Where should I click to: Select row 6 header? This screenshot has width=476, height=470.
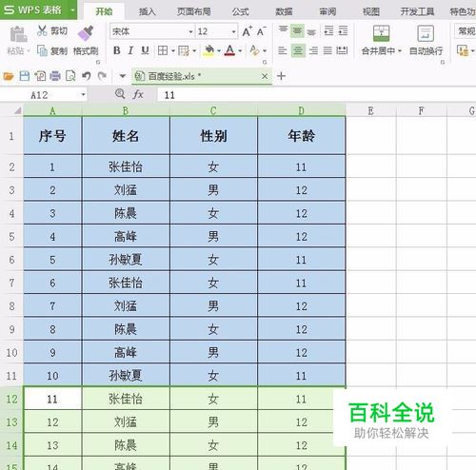point(11,260)
